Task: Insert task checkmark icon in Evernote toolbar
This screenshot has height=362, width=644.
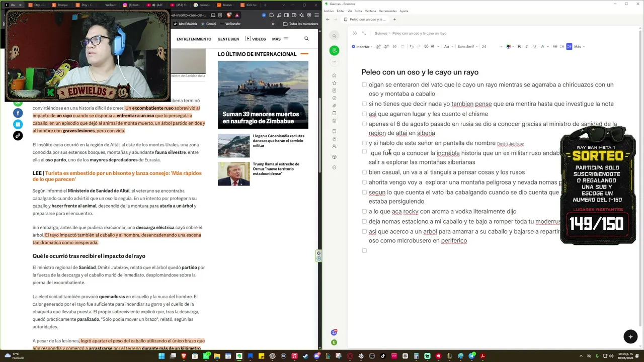Action: coord(394,46)
